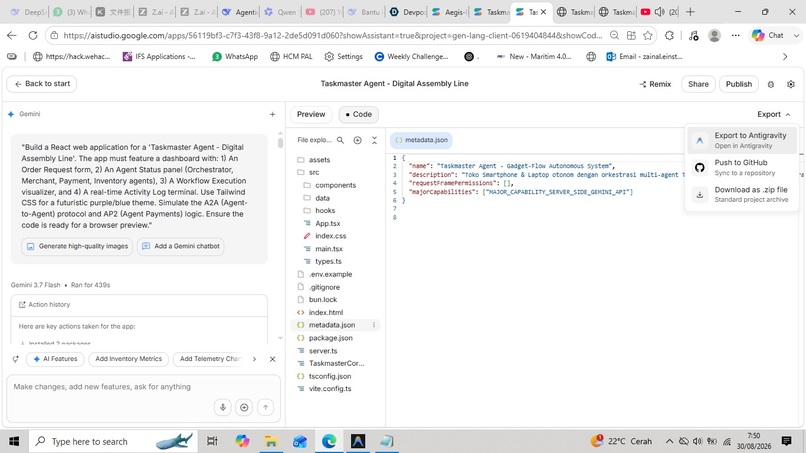Image resolution: width=806 pixels, height=453 pixels.
Task: Activate microphone voice input
Action: point(223,407)
